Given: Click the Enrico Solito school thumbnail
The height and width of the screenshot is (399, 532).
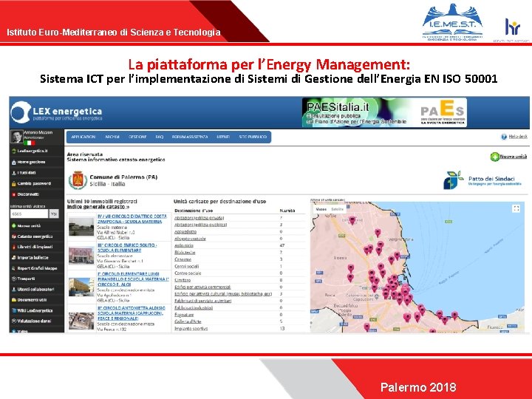Looking at the screenshot, I should point(81,255).
